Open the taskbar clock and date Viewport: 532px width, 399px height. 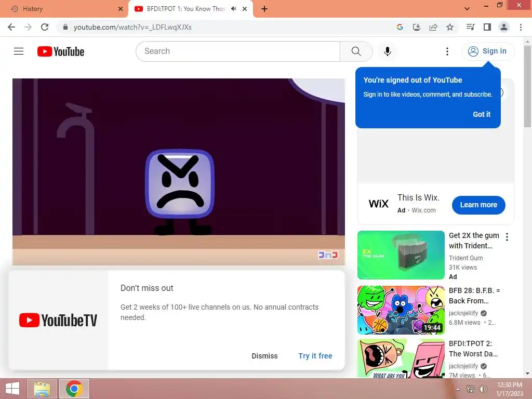point(510,389)
